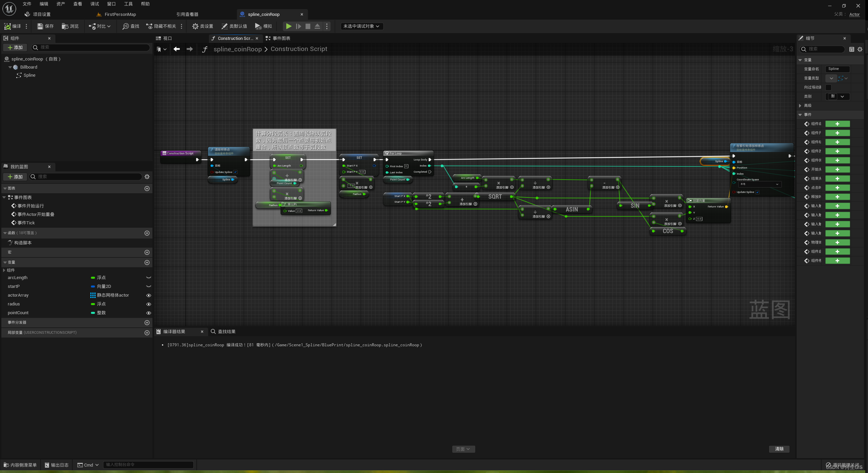Add new function with plus icon
The height and width of the screenshot is (473, 868).
147,233
